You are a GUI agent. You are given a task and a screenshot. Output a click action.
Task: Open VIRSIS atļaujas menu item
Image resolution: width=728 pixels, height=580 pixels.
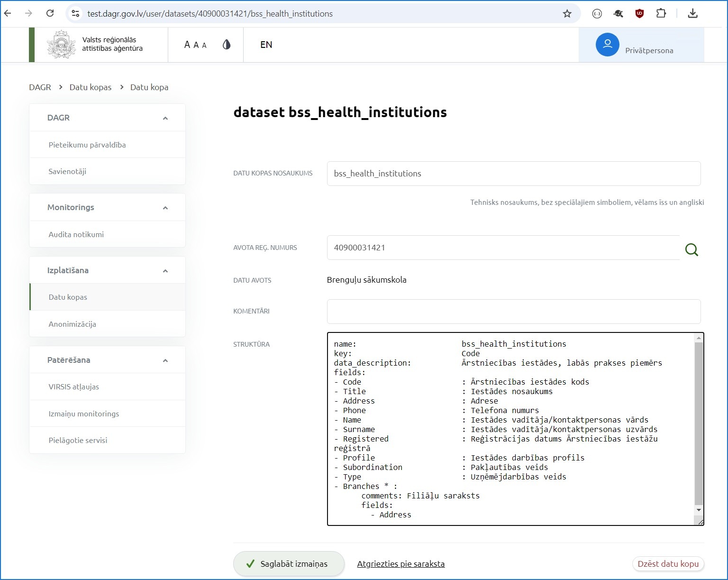pos(107,387)
